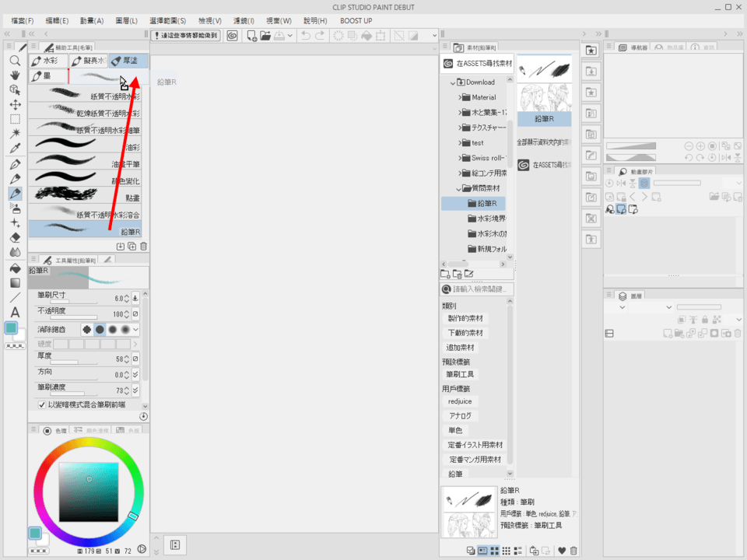Viewport: 747px width, 560px height.
Task: Select the Hand move tool
Action: [15, 75]
